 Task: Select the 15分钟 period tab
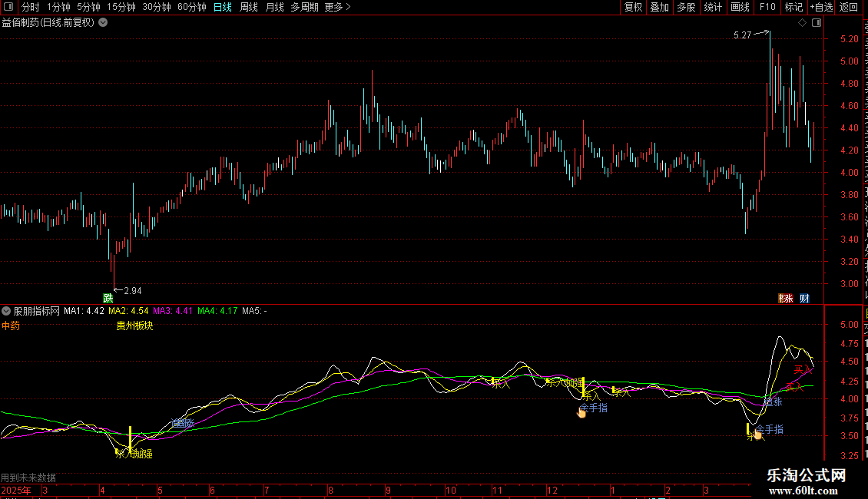pos(121,7)
